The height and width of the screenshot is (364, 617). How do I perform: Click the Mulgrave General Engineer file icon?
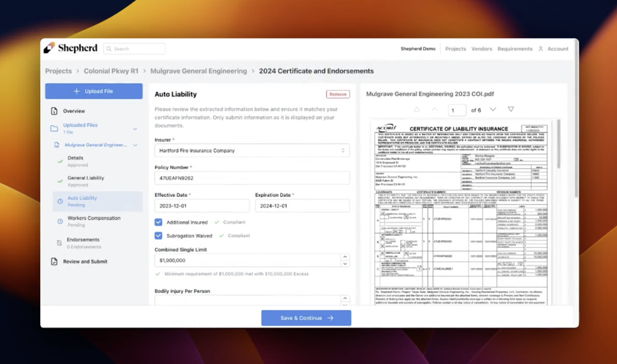click(x=57, y=145)
